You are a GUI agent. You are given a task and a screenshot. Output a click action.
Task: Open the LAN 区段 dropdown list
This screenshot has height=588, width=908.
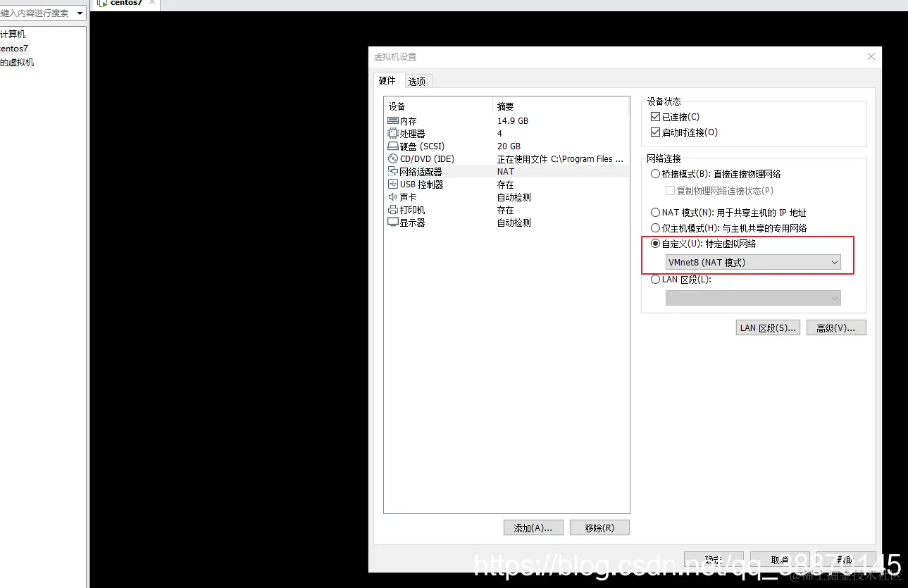[x=835, y=297]
